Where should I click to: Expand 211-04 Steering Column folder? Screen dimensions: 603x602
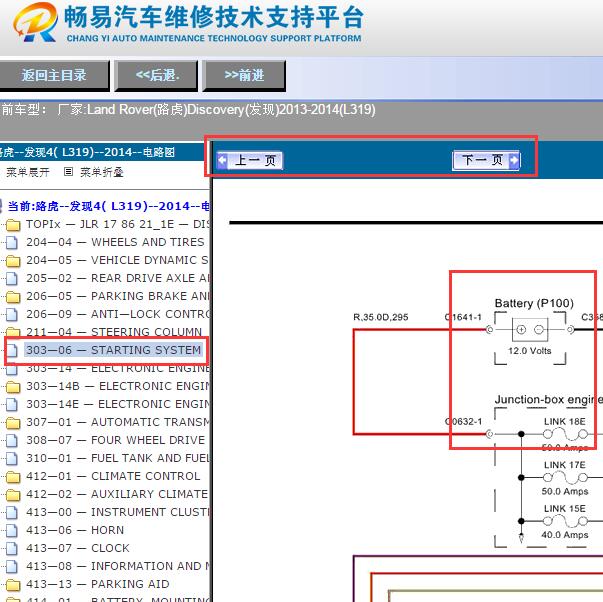click(114, 332)
